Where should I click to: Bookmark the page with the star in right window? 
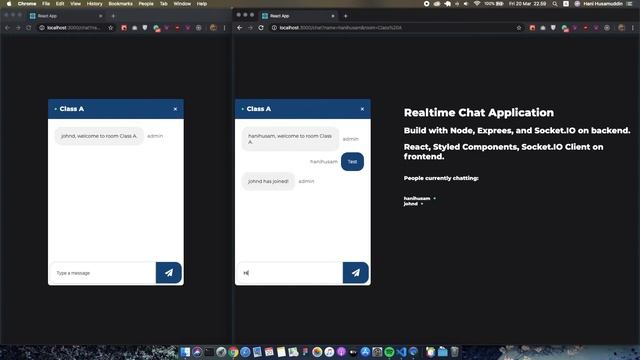(x=519, y=28)
